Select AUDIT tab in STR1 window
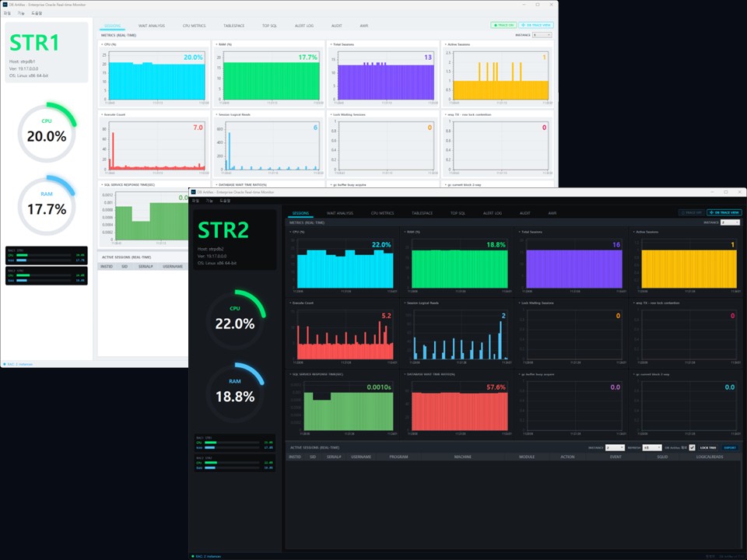 337,26
